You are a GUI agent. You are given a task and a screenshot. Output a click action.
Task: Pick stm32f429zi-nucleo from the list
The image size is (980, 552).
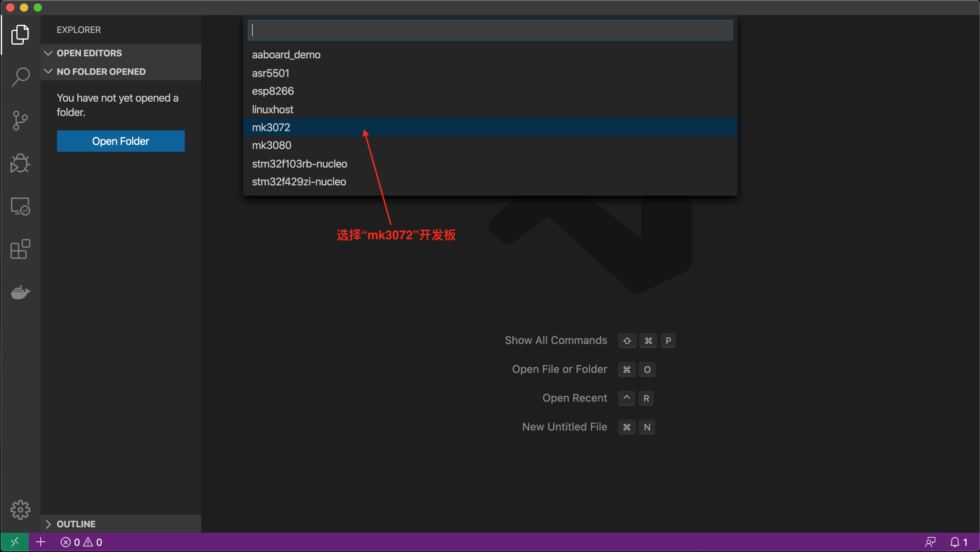[490, 182]
